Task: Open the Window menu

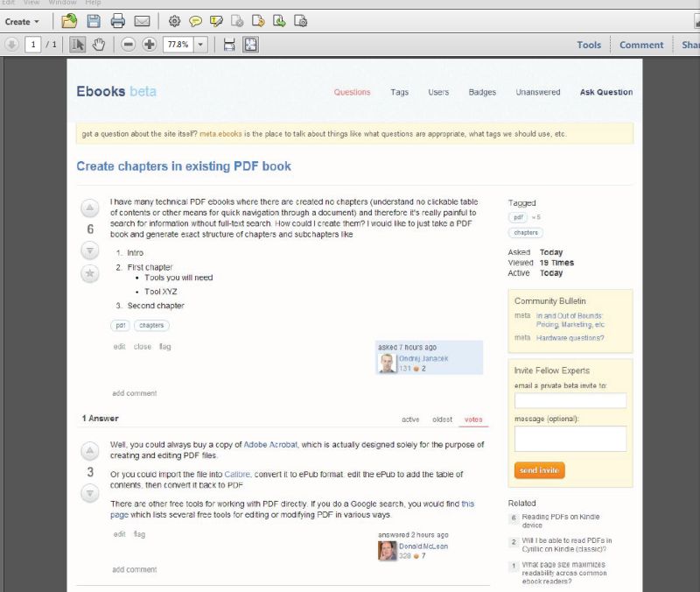Action: [x=62, y=3]
